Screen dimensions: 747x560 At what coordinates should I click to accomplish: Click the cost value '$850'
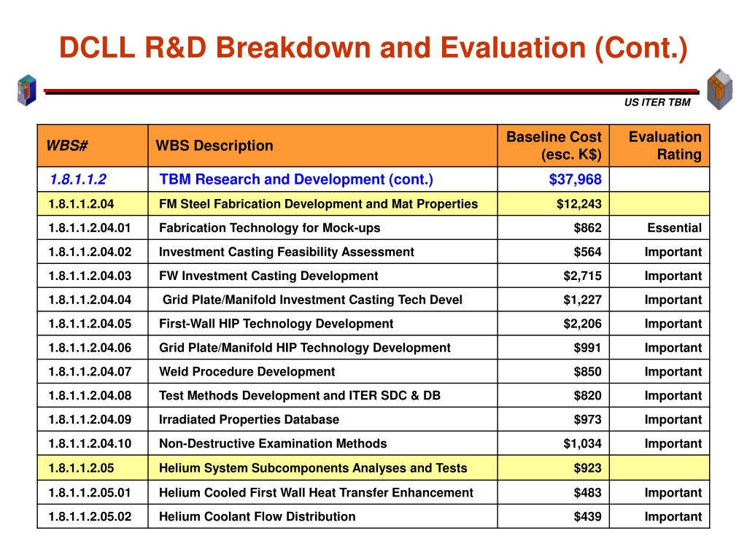coord(587,372)
